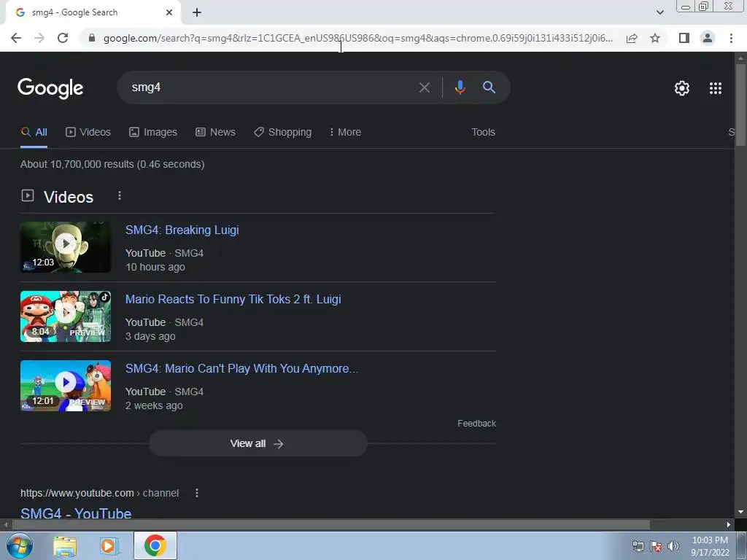Viewport: 747px width, 560px height.
Task: Submit search with magnifying glass icon
Action: 489,87
